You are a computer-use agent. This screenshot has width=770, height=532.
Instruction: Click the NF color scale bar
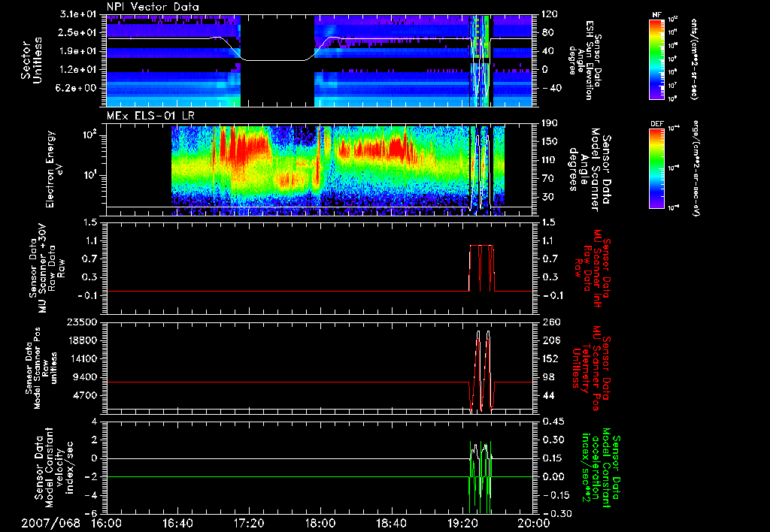[657, 59]
